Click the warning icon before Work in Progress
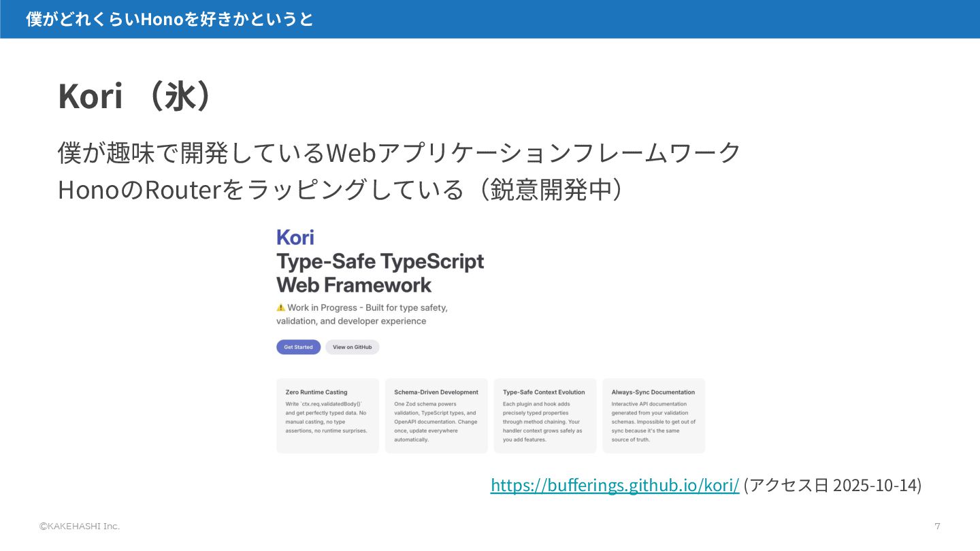This screenshot has width=980, height=551. coord(280,307)
